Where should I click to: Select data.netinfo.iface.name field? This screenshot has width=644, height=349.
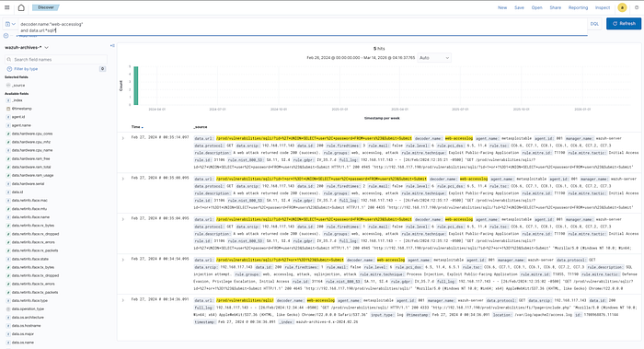tap(30, 217)
